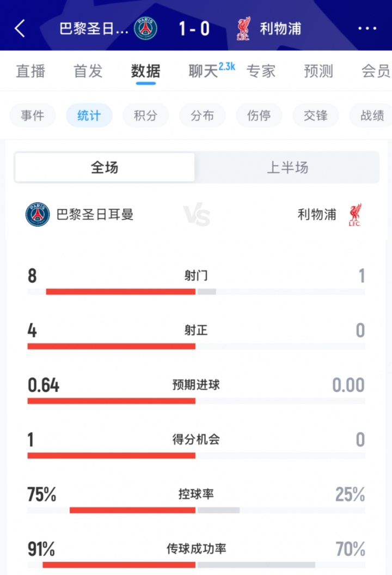Tap the PSG crest in the header
The height and width of the screenshot is (575, 392).
tap(145, 28)
